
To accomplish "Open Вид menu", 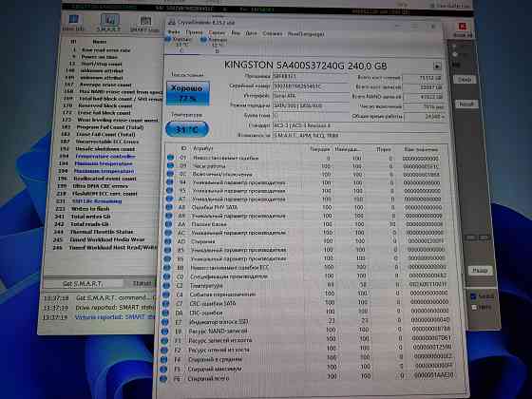I will coord(236,33).
